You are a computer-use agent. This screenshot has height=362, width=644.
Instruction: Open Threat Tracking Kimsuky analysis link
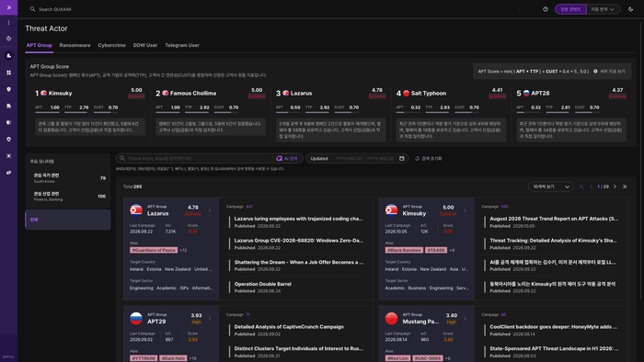tap(553, 240)
